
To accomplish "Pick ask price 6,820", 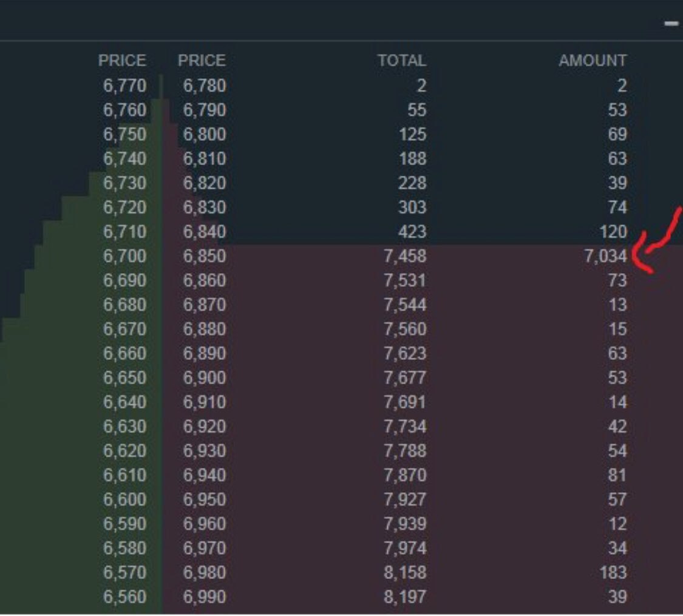I will pyautogui.click(x=205, y=183).
